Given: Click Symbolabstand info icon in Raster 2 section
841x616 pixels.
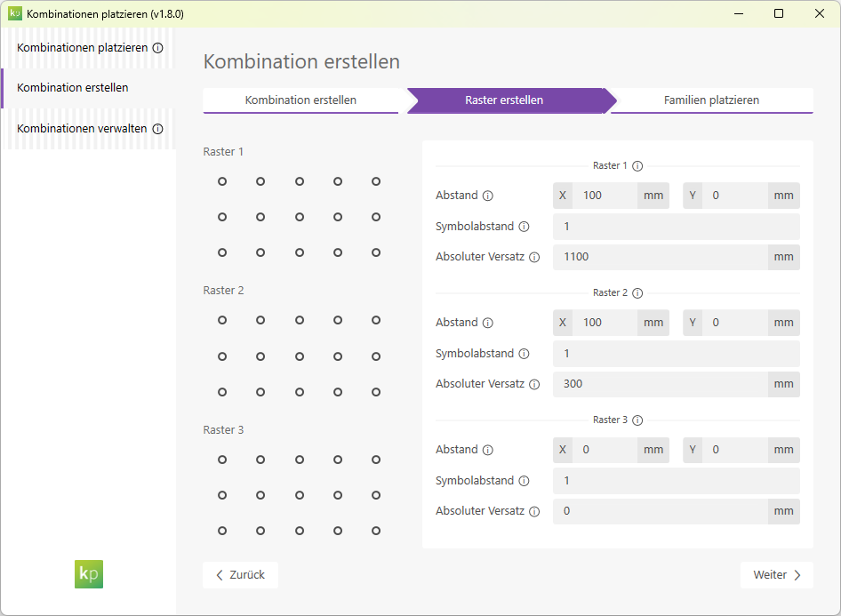Looking at the screenshot, I should [x=524, y=354].
